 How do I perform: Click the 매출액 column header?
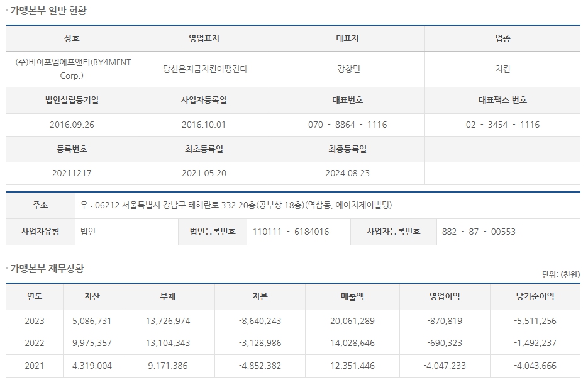[x=353, y=296]
